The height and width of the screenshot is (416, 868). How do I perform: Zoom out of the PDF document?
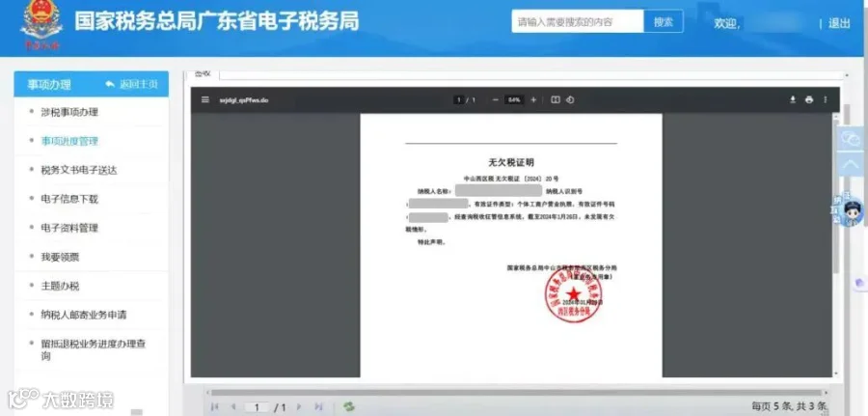pos(496,99)
